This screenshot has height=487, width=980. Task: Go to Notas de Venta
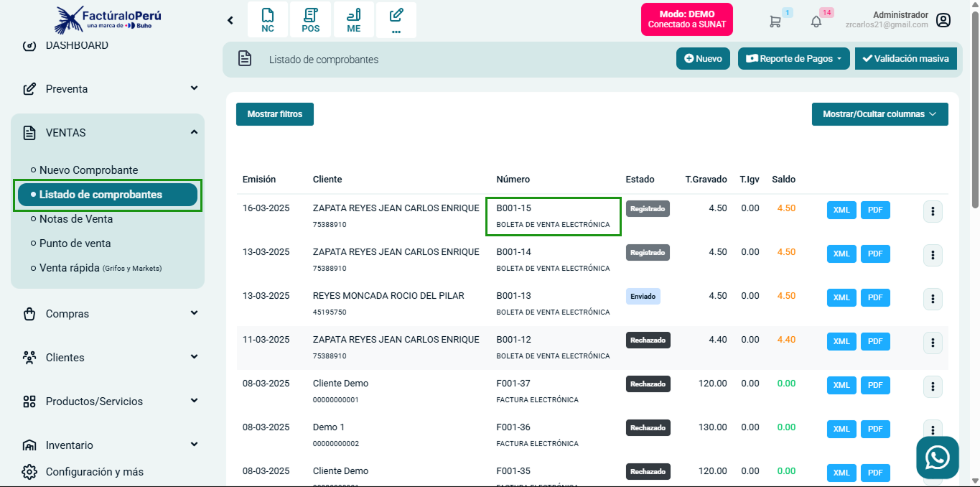click(x=75, y=219)
